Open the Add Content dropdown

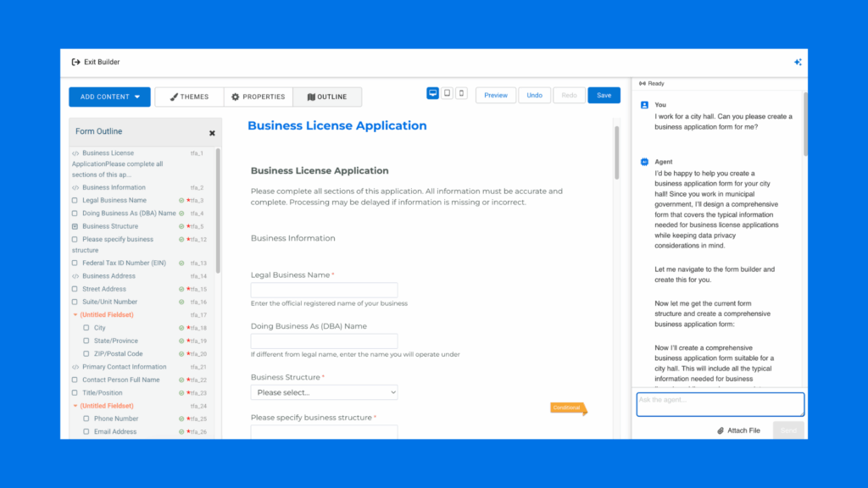click(x=109, y=97)
